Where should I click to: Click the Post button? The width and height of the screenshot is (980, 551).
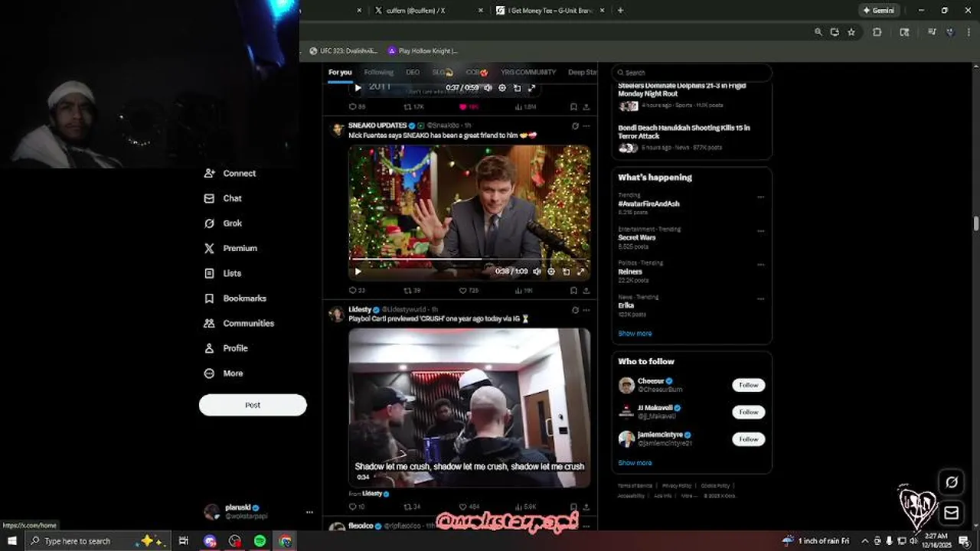pos(253,405)
